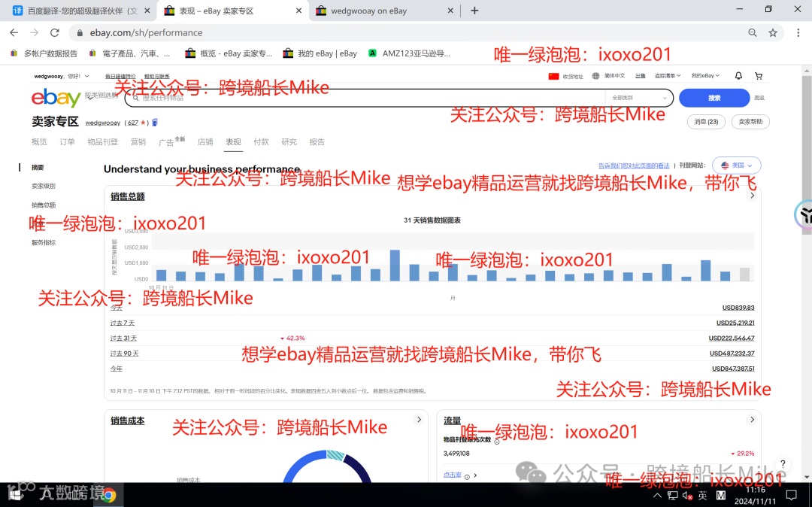Open the 报告 seller hub tab
This screenshot has width=812, height=507.
click(317, 142)
